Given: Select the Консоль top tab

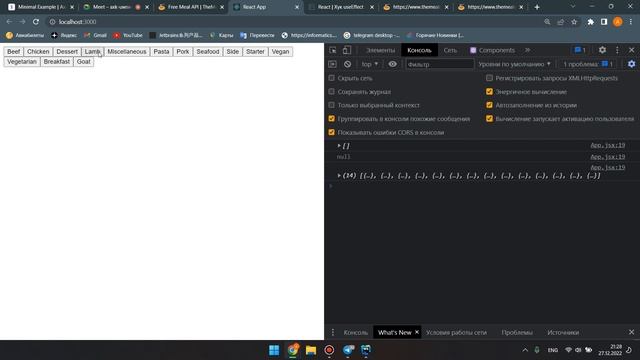Looking at the screenshot, I should (419, 50).
